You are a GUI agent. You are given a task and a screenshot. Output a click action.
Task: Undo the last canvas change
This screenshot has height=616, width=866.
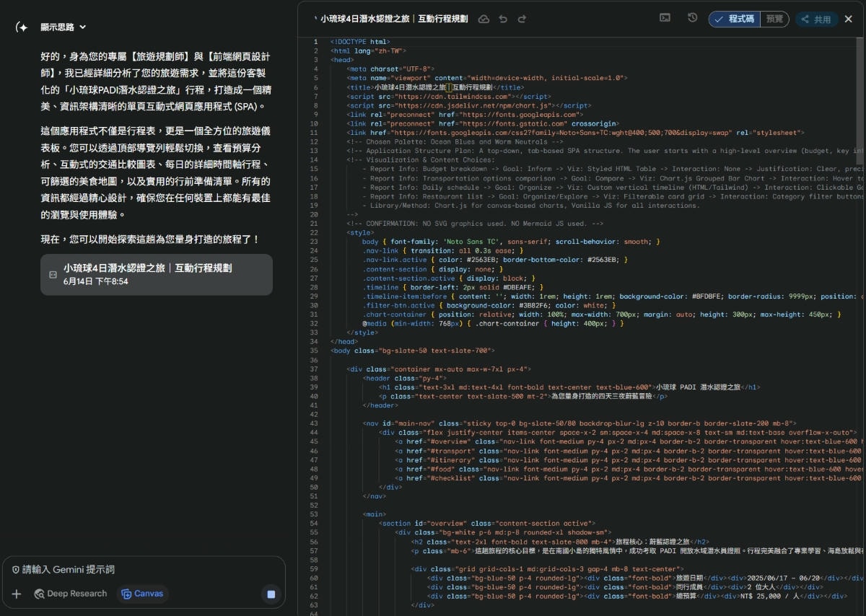[503, 19]
